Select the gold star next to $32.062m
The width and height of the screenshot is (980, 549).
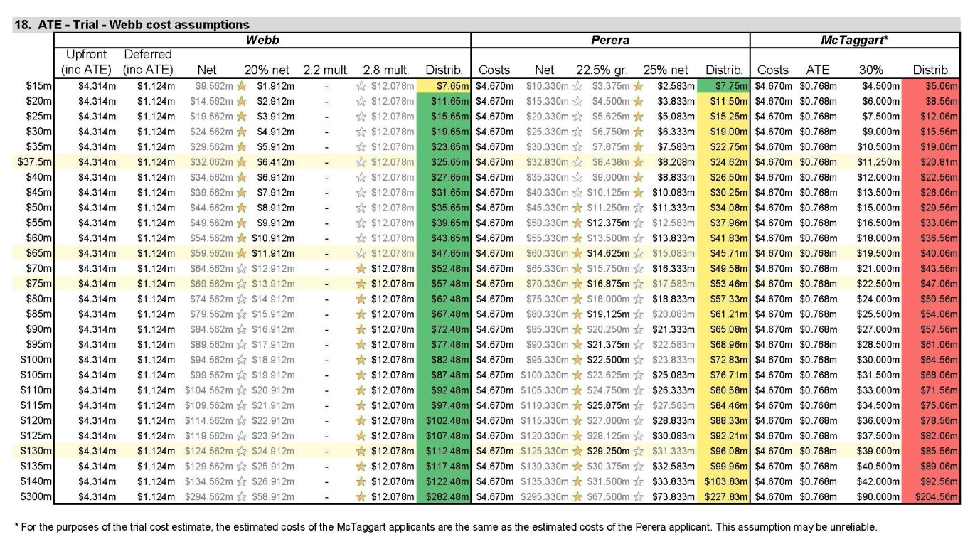(x=241, y=162)
